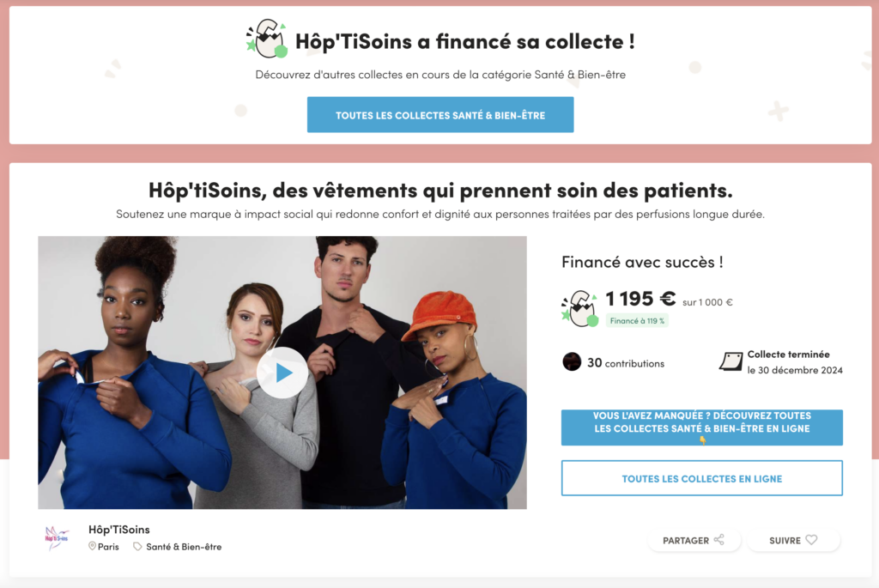Open the Hôp'TiSoins creator profile name
879x588 pixels.
click(119, 530)
